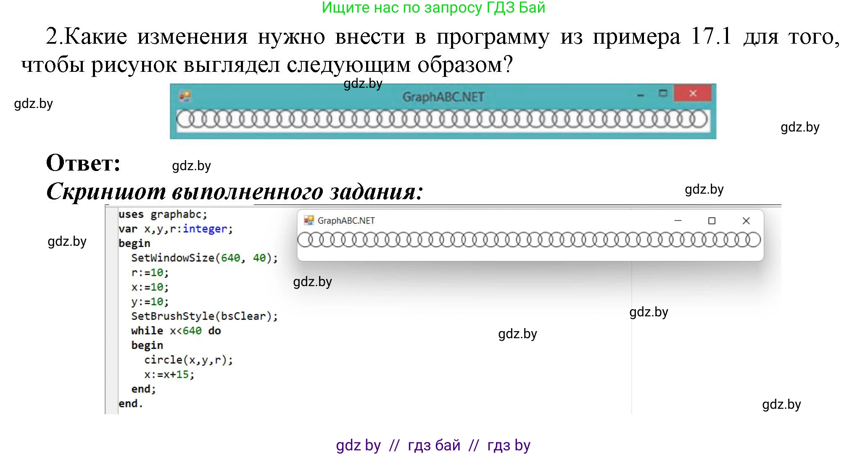
Task: Collapse the end block of the program
Action: [x=131, y=404]
